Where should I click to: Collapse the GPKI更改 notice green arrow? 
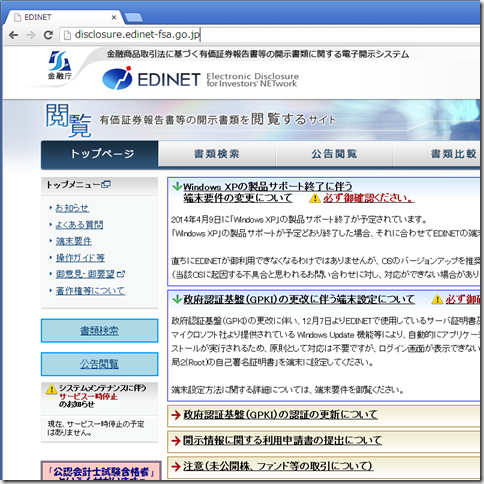tap(177, 299)
